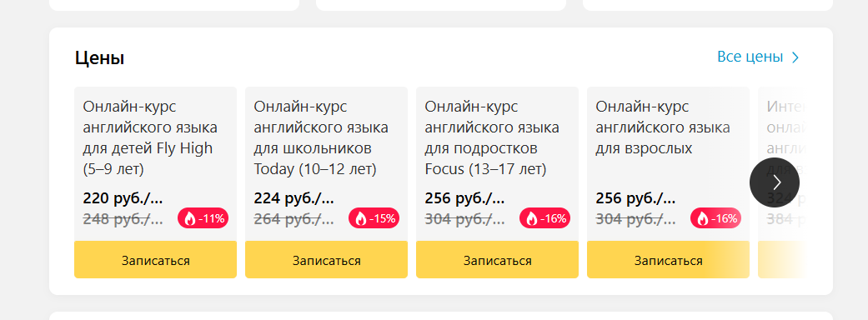Click the faded intensive course card
Viewport: 868px width, 320px height.
[780, 164]
